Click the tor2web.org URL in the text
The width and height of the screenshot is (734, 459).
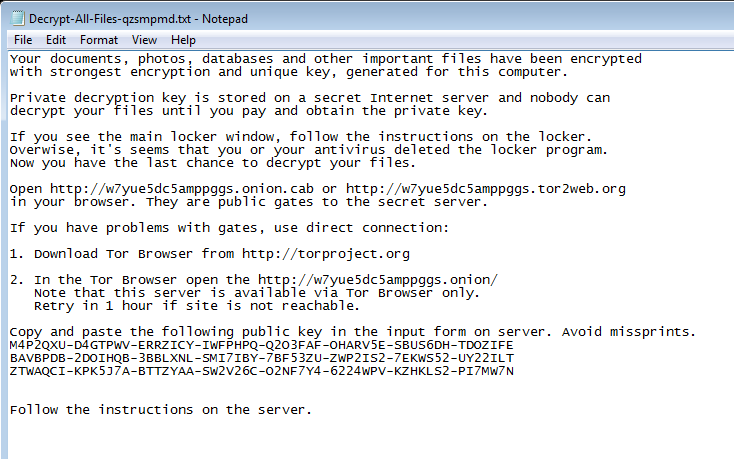(485, 189)
